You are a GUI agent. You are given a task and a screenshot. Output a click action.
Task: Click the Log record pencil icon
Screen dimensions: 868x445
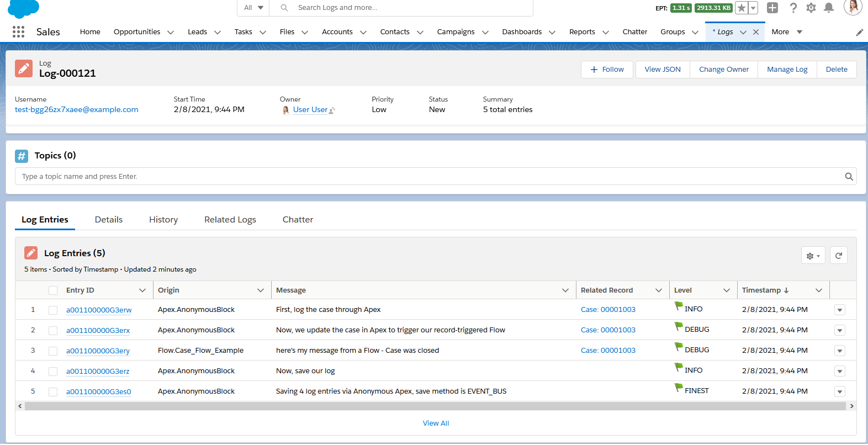click(x=24, y=68)
